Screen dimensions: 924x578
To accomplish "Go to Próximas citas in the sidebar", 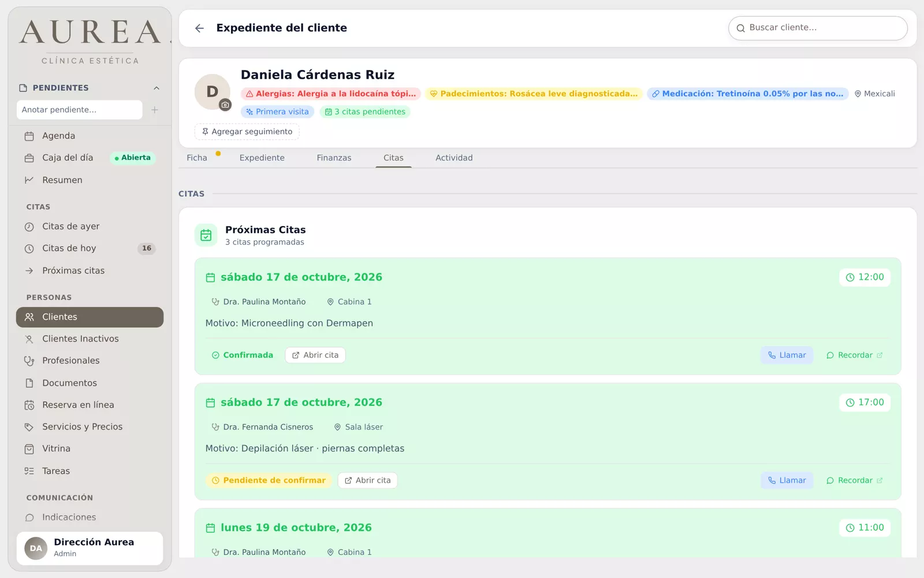I will tap(90, 271).
